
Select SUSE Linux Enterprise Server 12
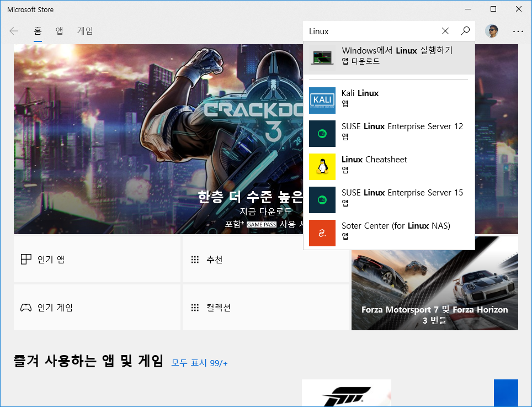point(389,134)
